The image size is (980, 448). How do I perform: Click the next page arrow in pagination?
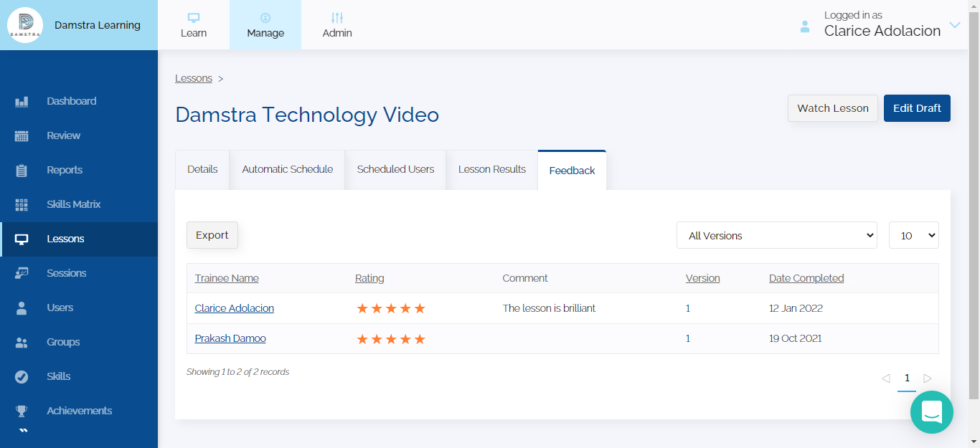(928, 378)
